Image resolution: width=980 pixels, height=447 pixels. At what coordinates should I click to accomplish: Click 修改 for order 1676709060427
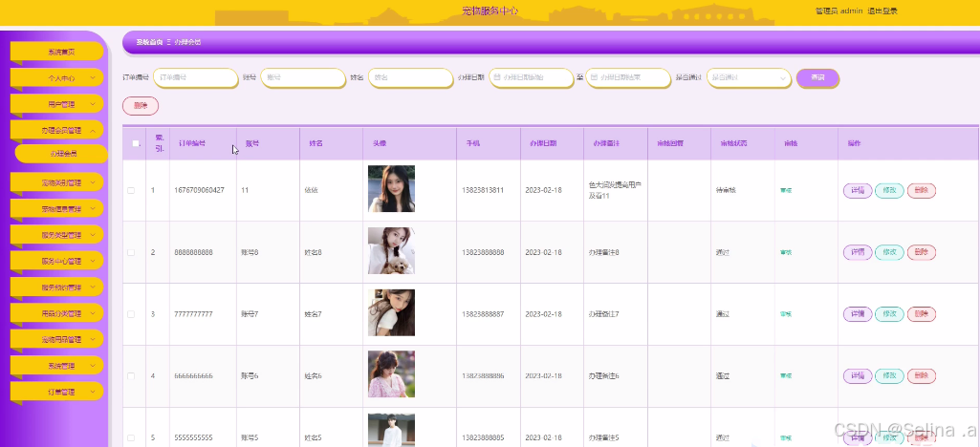click(889, 190)
